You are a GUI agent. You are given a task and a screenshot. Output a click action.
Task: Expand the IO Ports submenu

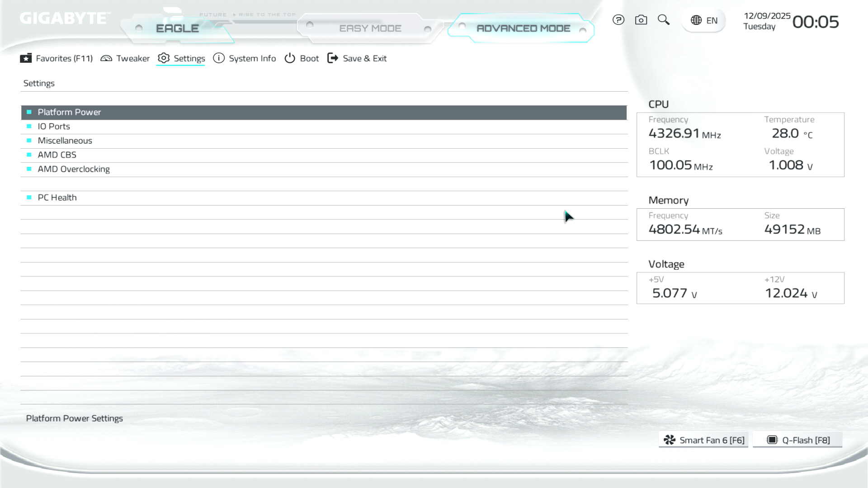click(54, 127)
